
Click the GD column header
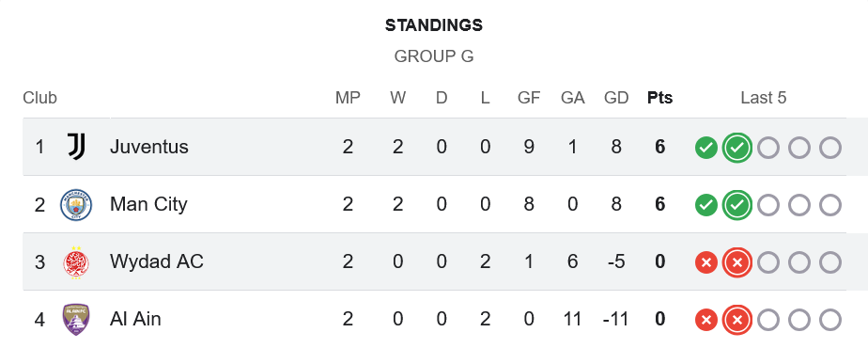click(616, 98)
